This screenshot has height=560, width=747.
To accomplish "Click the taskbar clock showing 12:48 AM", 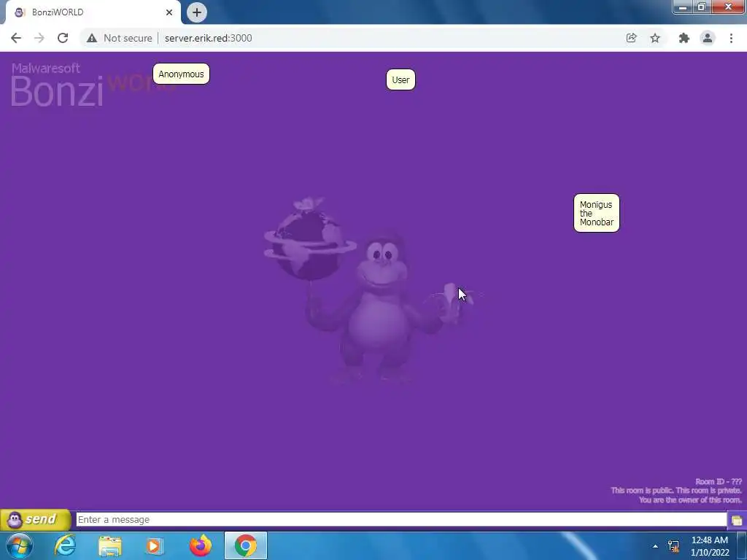I will point(709,546).
